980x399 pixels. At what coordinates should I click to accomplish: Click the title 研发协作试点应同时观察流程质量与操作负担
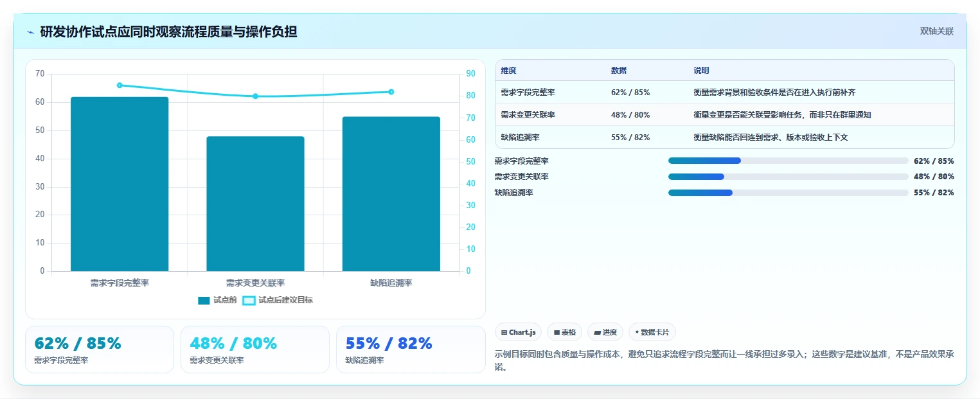168,31
